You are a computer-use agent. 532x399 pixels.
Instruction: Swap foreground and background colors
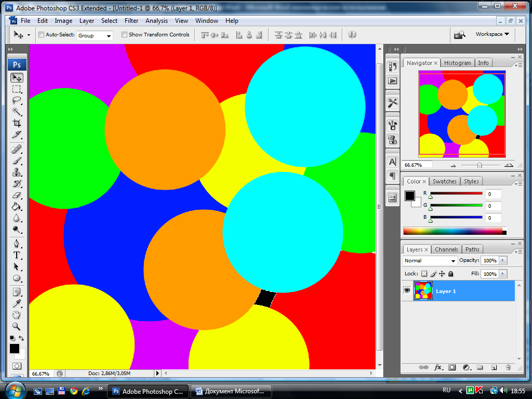pyautogui.click(x=21, y=338)
